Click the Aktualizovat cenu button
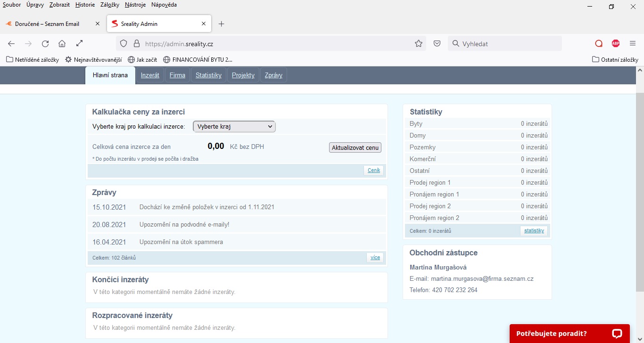 tap(355, 147)
